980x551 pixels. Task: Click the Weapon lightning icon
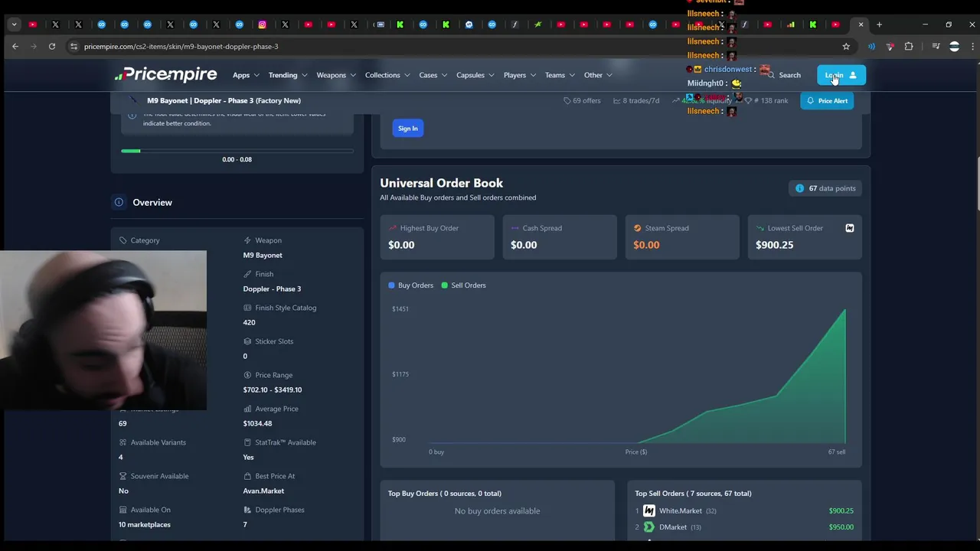click(x=247, y=240)
